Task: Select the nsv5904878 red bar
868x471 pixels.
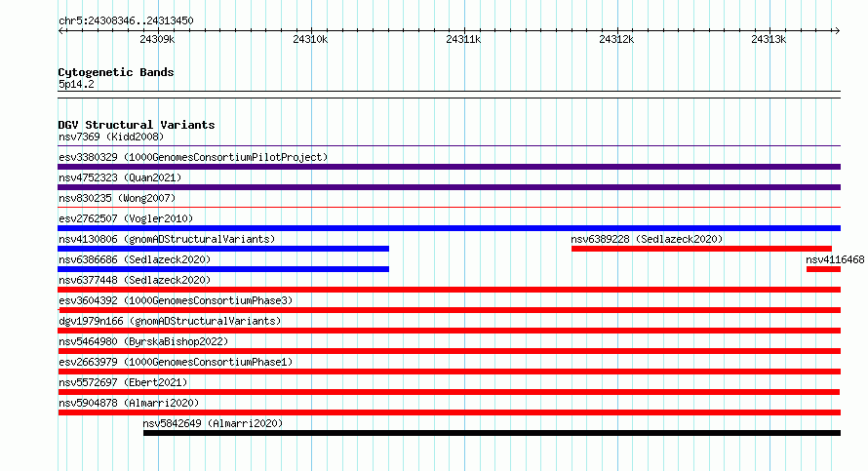Action: tap(449, 412)
